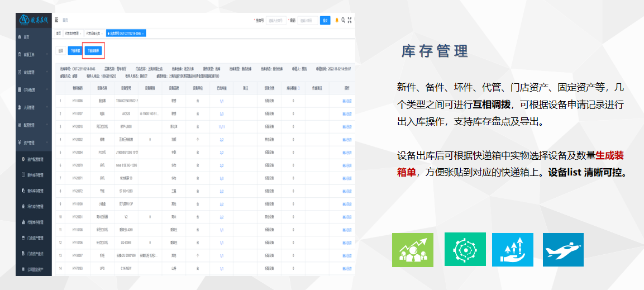Expand the 客服工单 sidebar menu

(x=34, y=55)
